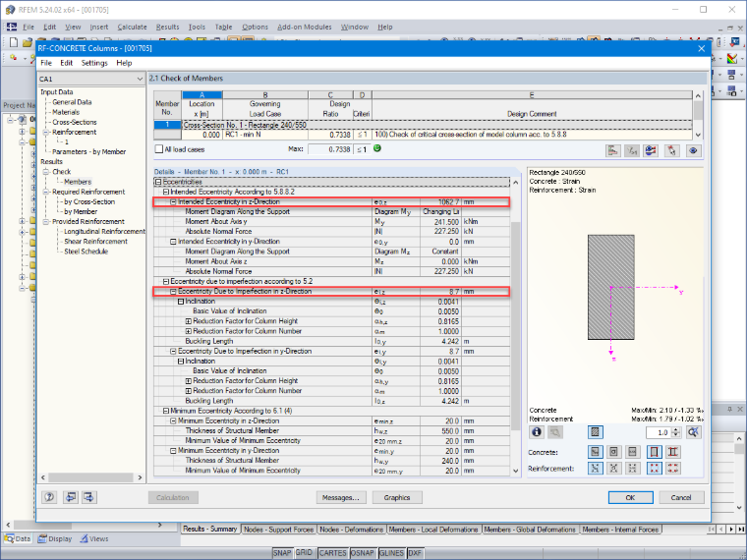747x560 pixels.
Task: Switch to Nodes - Support Forces tab
Action: click(279, 529)
